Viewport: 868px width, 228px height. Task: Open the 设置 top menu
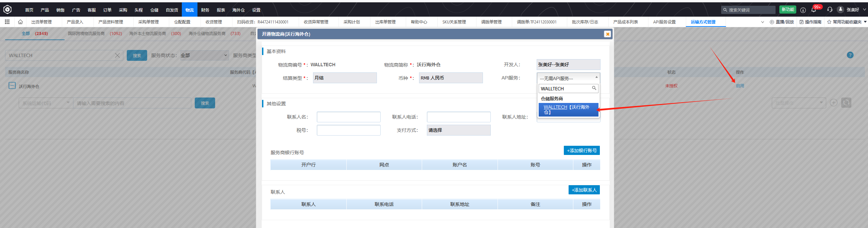(x=256, y=10)
